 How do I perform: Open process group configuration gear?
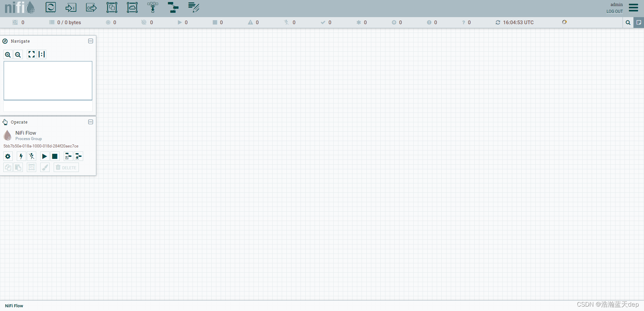tap(8, 156)
